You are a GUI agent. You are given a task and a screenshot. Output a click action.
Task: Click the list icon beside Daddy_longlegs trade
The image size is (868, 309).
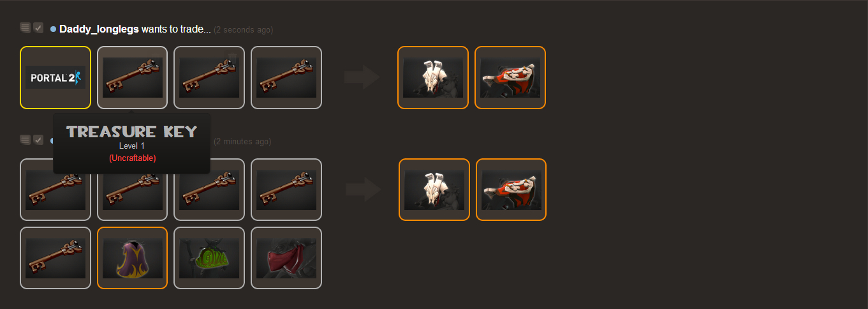coord(25,28)
